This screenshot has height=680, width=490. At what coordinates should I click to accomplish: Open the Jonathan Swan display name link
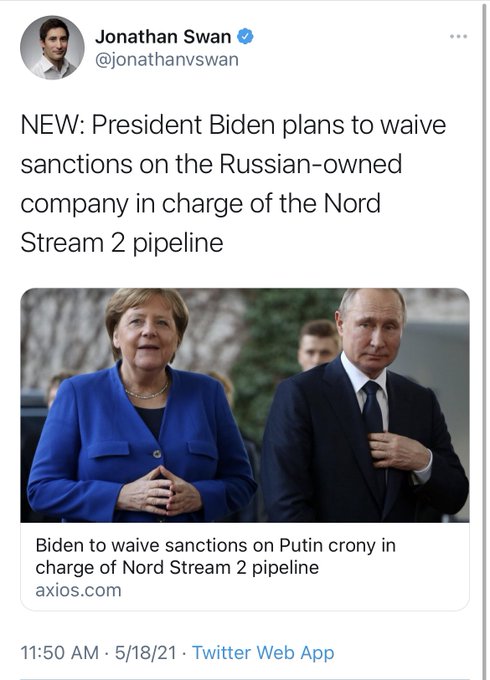point(163,36)
